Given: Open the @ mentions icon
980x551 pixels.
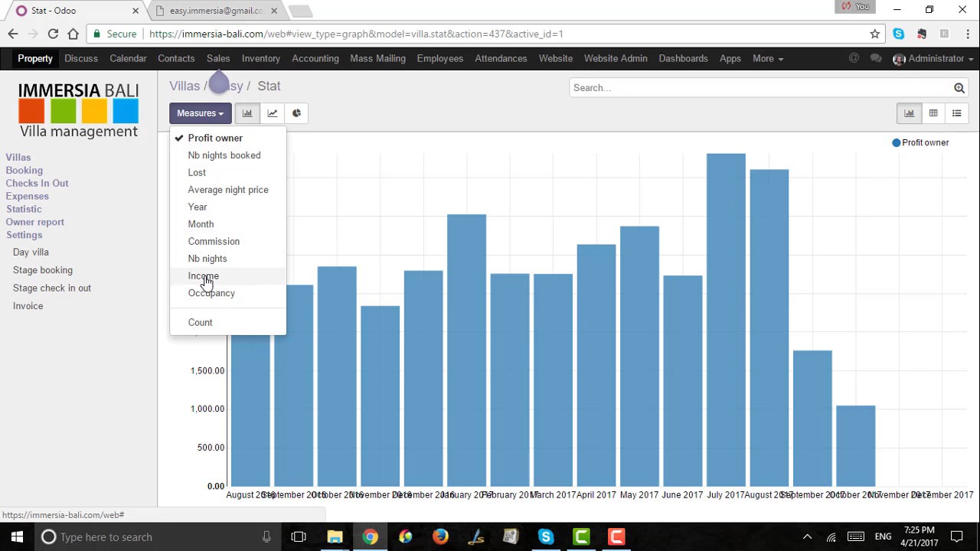Looking at the screenshot, I should 854,58.
